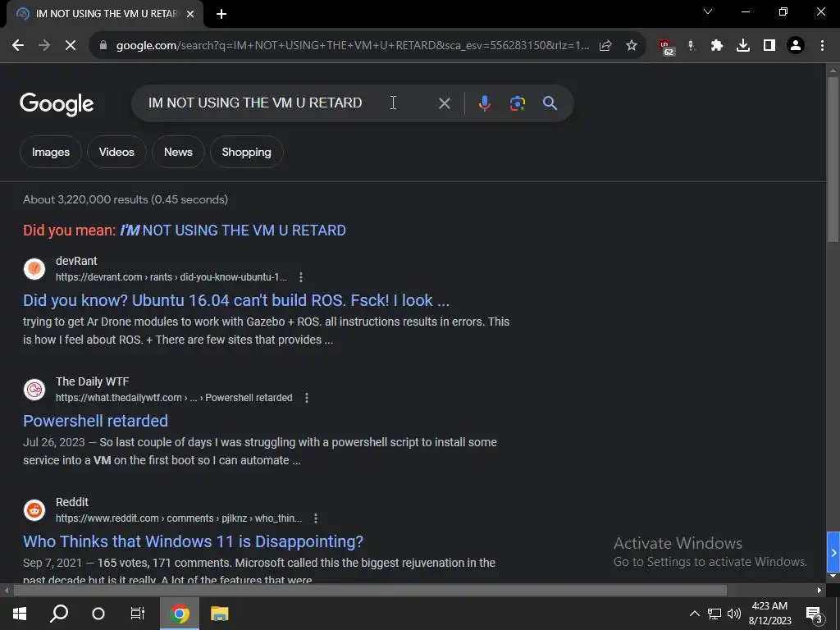
Task: Switch to Videos results
Action: coord(116,152)
